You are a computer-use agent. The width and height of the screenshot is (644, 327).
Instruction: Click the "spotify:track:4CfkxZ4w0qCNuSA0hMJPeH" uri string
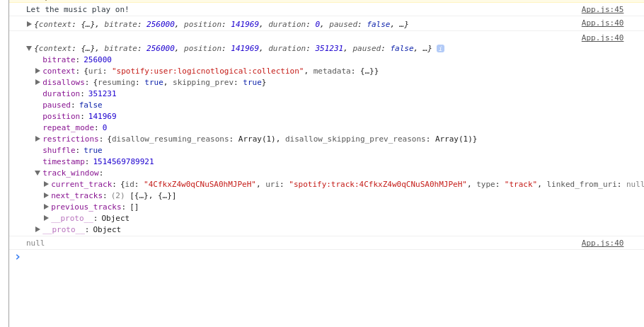(x=378, y=184)
